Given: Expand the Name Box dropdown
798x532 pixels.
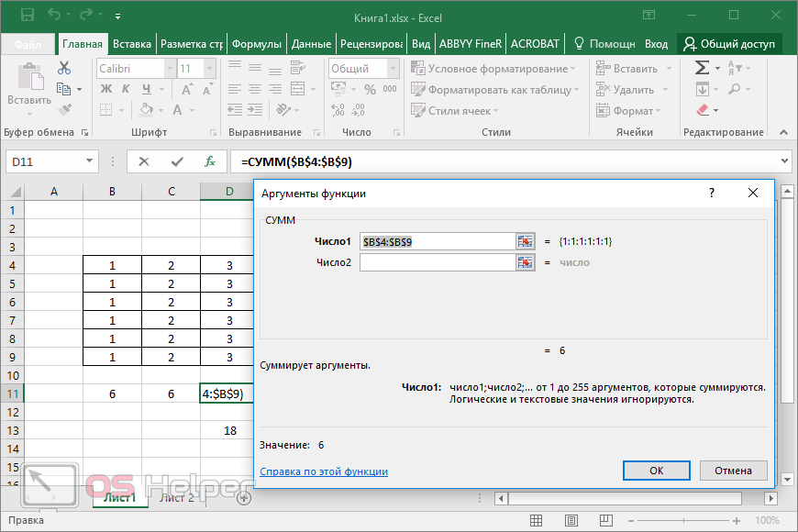Looking at the screenshot, I should tap(90, 161).
